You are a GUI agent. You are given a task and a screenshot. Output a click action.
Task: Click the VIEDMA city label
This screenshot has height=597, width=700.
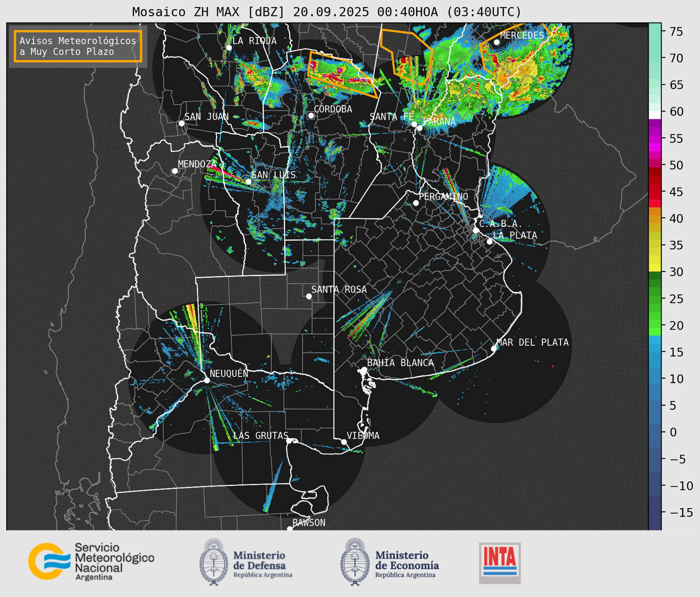(x=363, y=436)
